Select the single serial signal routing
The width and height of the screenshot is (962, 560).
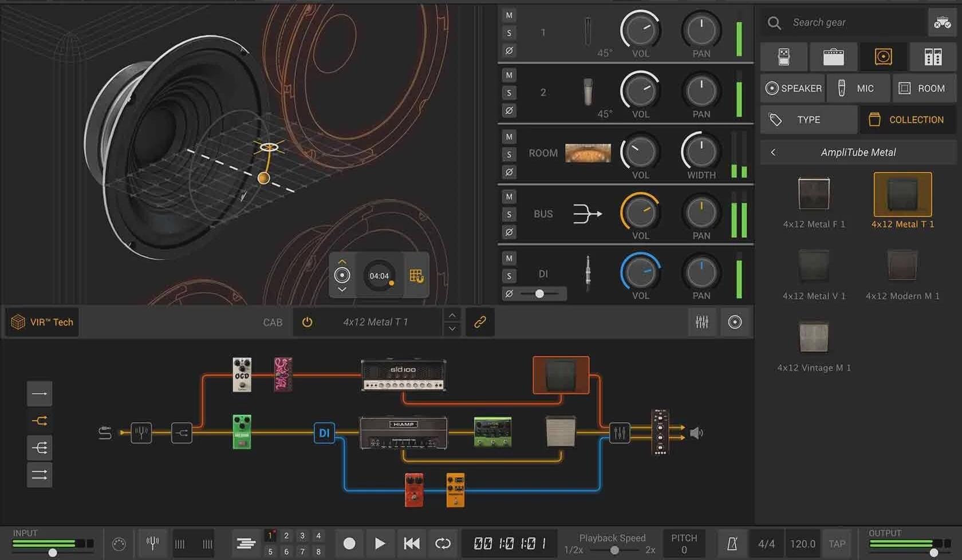(x=40, y=394)
